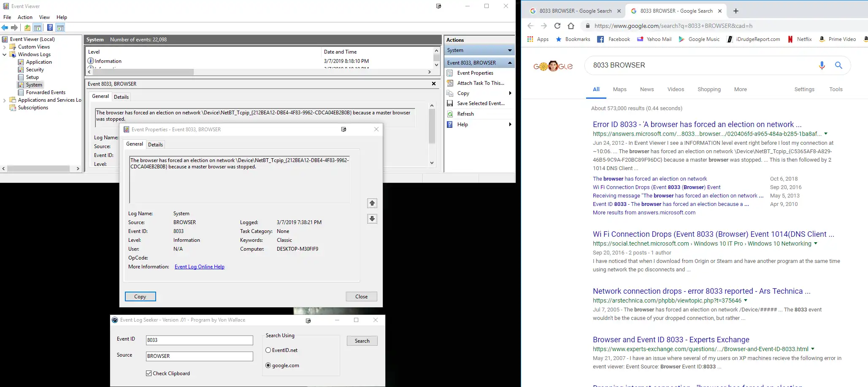The image size is (868, 387).
Task: Click the Copy button in Event Properties dialog
Action: coord(140,297)
